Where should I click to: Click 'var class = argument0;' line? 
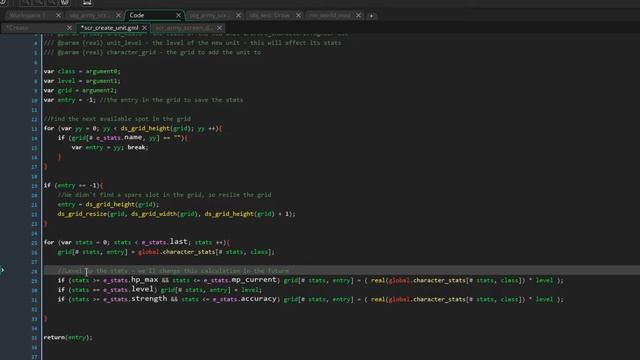pyautogui.click(x=82, y=71)
